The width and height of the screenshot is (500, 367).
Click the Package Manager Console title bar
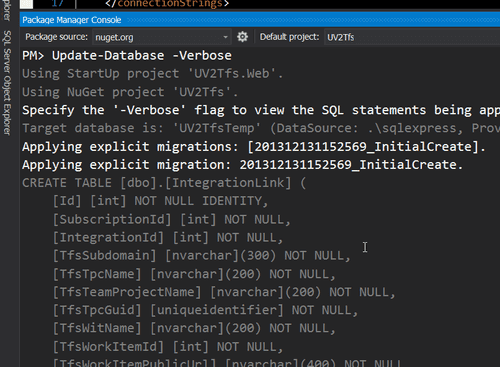point(260,20)
